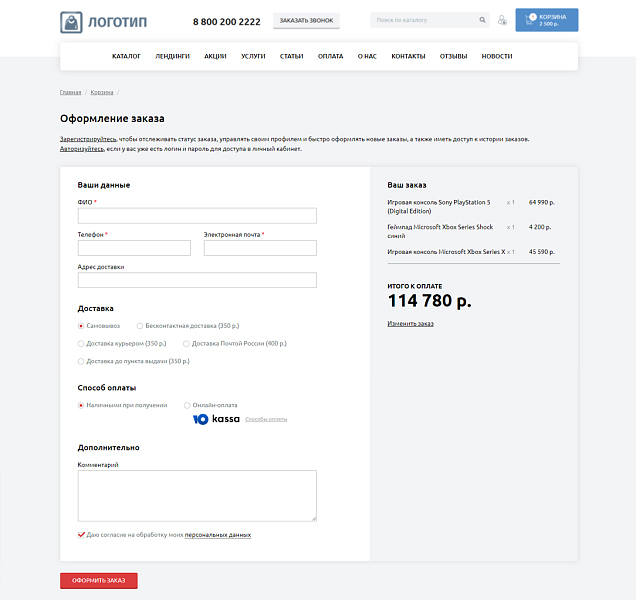The width and height of the screenshot is (636, 600).
Task: Click into the ФИО input field
Action: (x=197, y=216)
